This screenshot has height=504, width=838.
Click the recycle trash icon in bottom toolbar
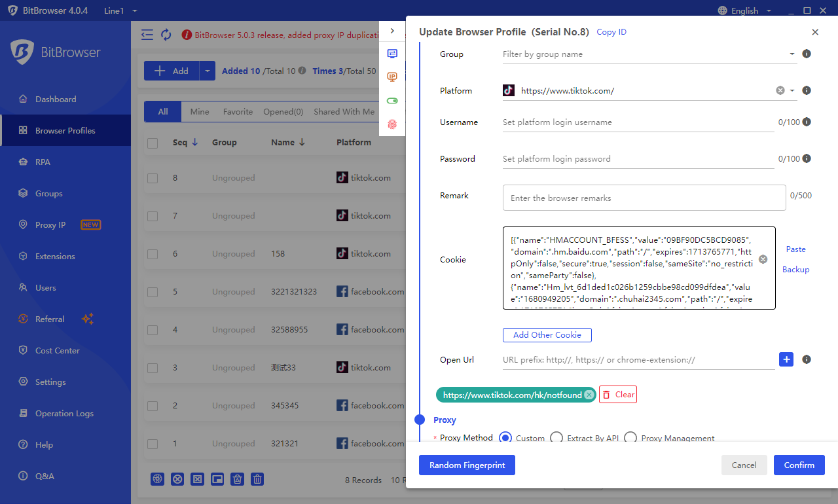(x=238, y=479)
